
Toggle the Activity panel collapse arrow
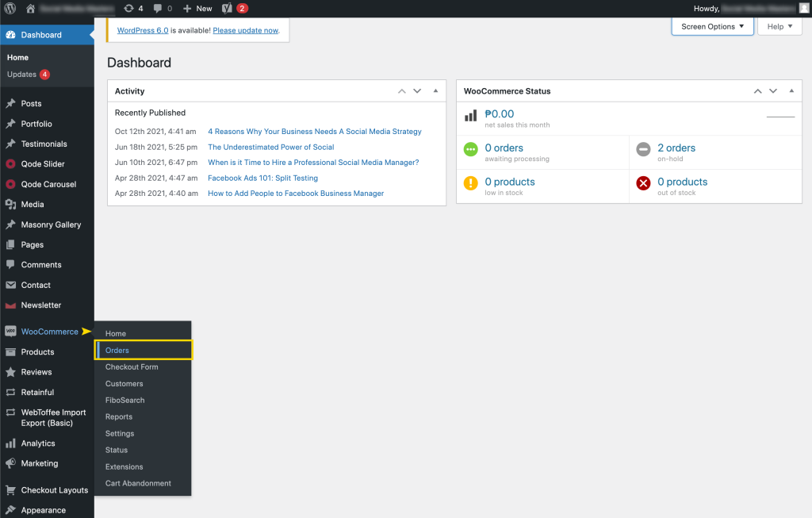(435, 91)
